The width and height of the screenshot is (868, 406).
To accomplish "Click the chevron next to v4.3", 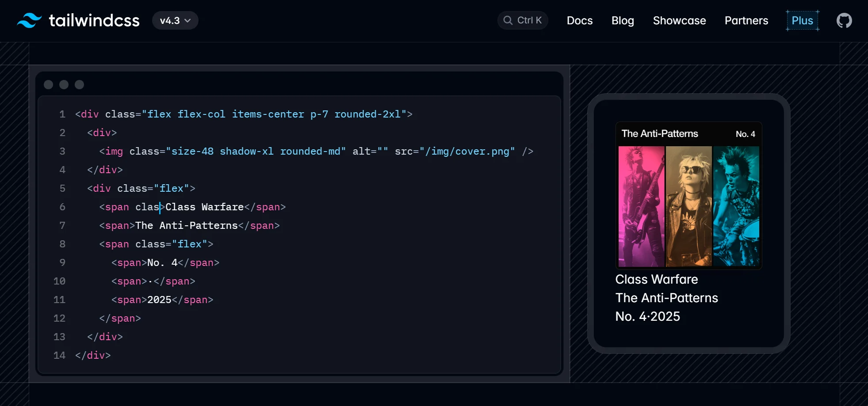I will pos(187,21).
